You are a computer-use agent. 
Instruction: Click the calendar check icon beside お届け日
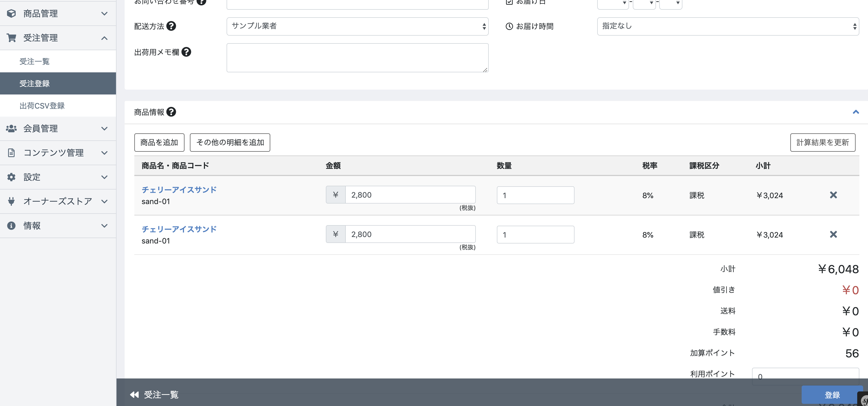click(x=509, y=2)
